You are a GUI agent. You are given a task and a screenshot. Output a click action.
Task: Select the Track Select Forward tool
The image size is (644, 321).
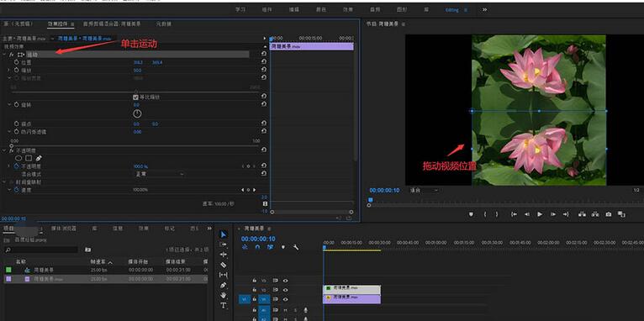(223, 245)
